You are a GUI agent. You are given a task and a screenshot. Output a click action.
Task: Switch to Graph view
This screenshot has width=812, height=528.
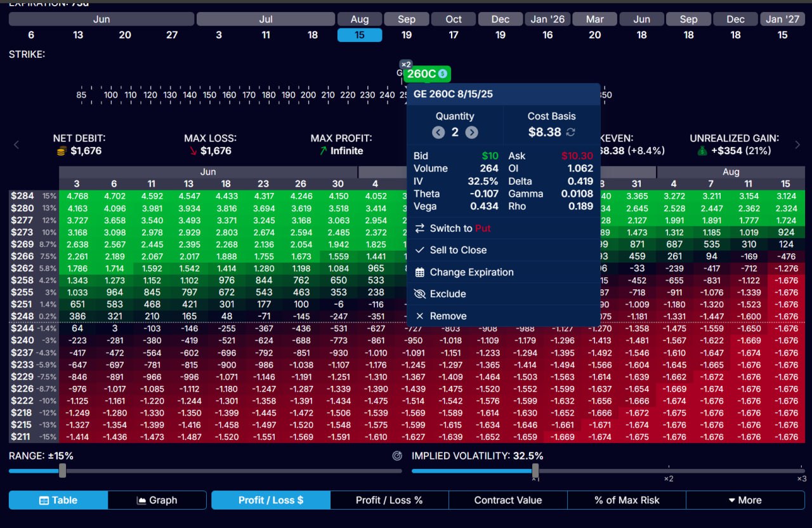pyautogui.click(x=157, y=500)
